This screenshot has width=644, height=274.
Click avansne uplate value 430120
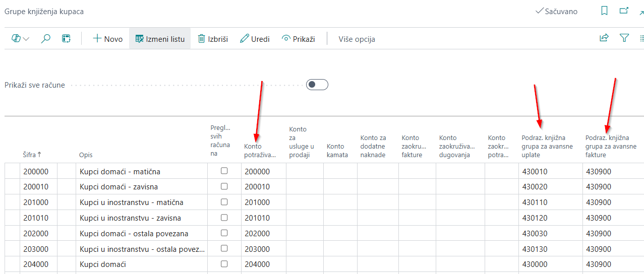551,218
